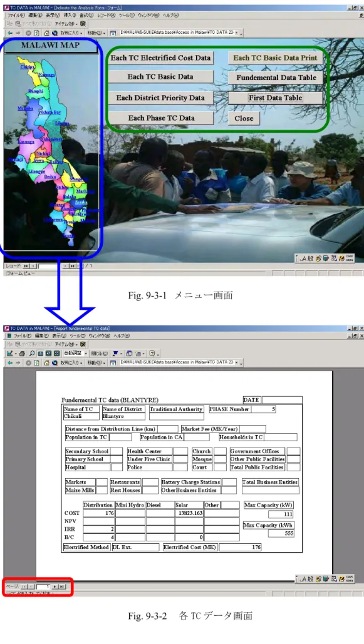Show one page in the Report preview toolbar
This screenshot has height=644, width=364.
pyautogui.click(x=40, y=353)
